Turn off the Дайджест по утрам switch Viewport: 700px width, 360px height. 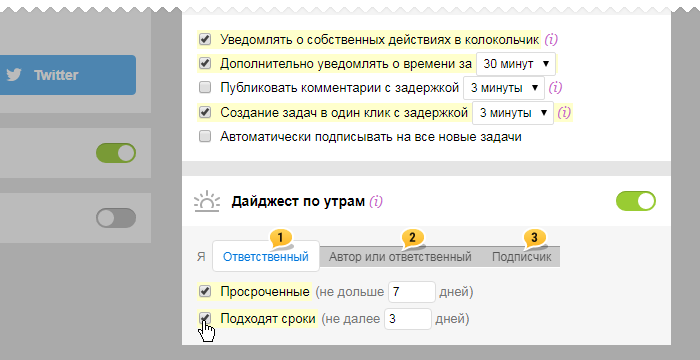point(636,201)
